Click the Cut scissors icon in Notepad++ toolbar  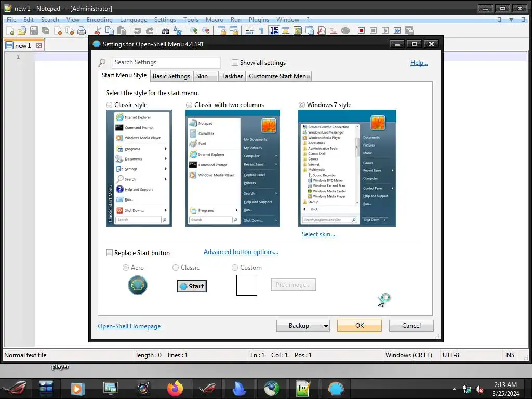pos(97,31)
